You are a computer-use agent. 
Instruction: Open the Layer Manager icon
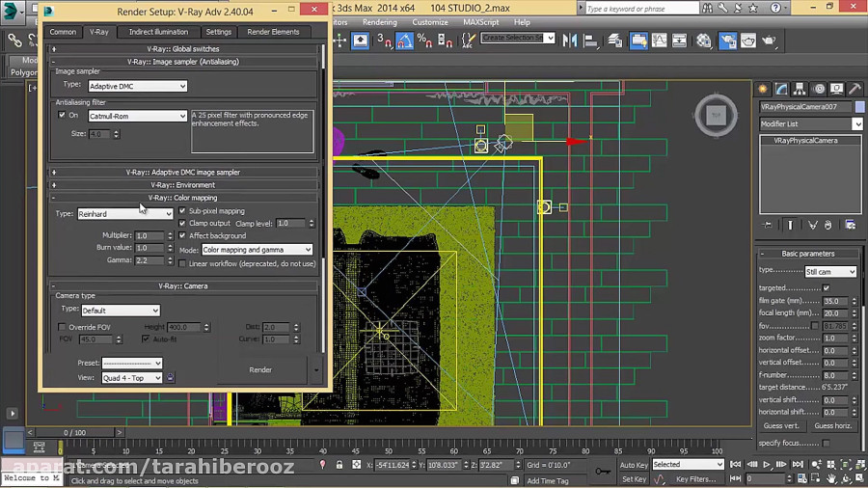tap(615, 41)
